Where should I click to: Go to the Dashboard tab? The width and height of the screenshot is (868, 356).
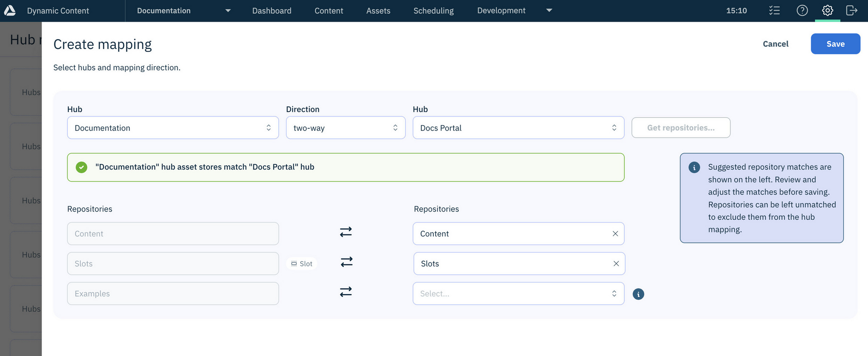click(x=272, y=11)
